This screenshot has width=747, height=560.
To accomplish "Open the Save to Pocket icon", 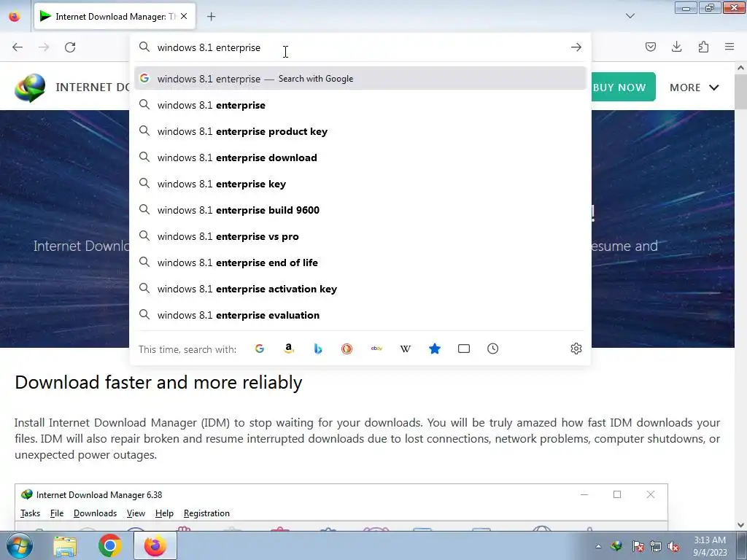I will (650, 47).
